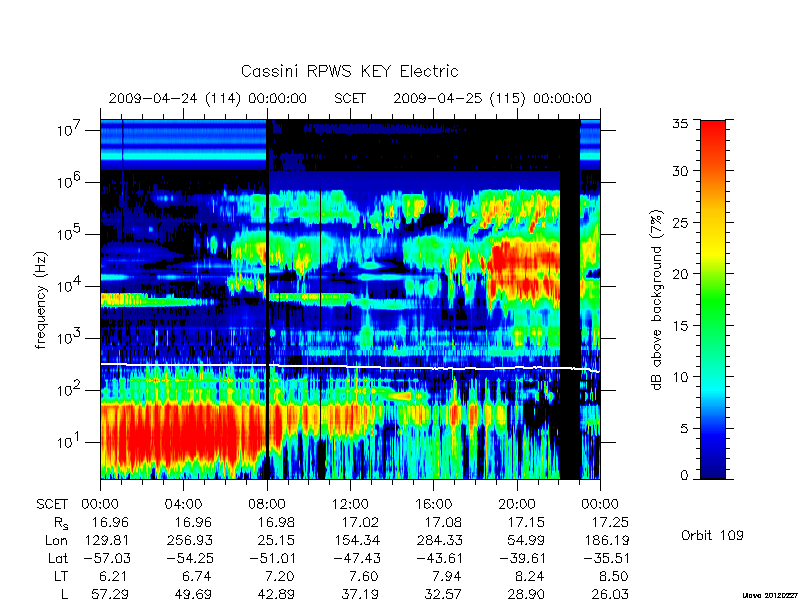Click the color bar legend
Viewport: 800px width, 600px height.
[x=713, y=299]
